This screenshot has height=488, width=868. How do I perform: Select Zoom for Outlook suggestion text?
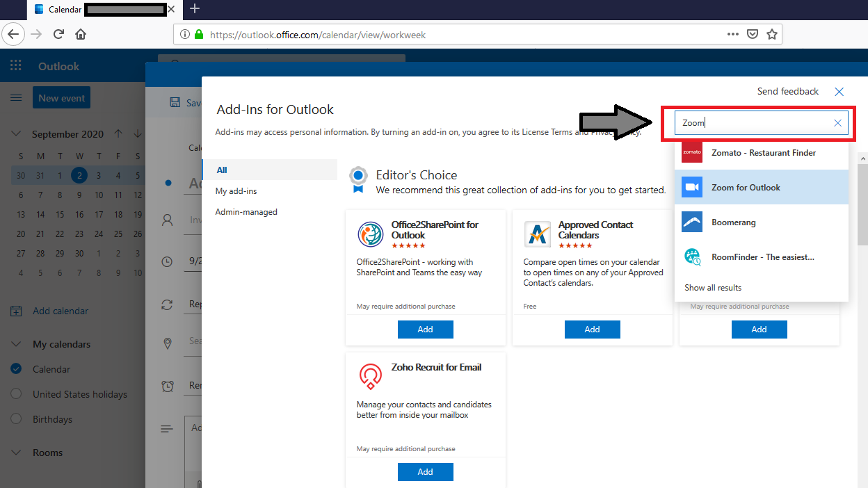(746, 188)
